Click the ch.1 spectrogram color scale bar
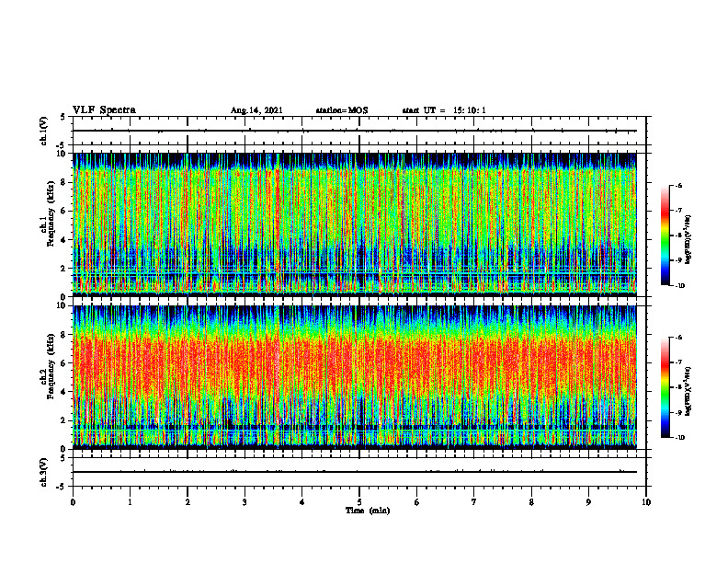 [665, 236]
